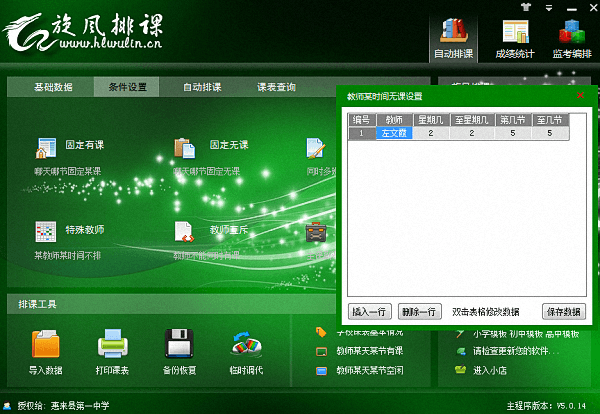This screenshot has height=414, width=600.
Task: Open 备份恢复 floppy disk tool
Action: pyautogui.click(x=180, y=345)
